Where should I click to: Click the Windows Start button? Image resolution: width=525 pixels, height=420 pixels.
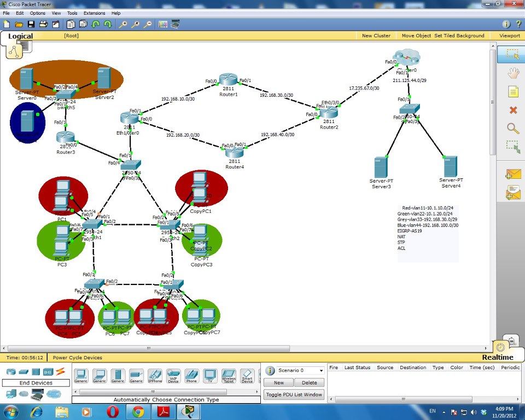pos(11,412)
